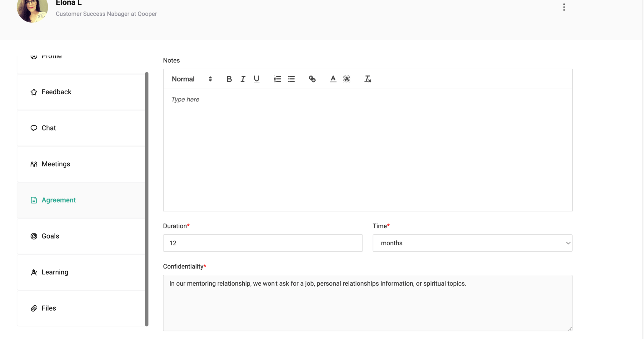
Task: Edit the Duration value field
Action: (262, 243)
